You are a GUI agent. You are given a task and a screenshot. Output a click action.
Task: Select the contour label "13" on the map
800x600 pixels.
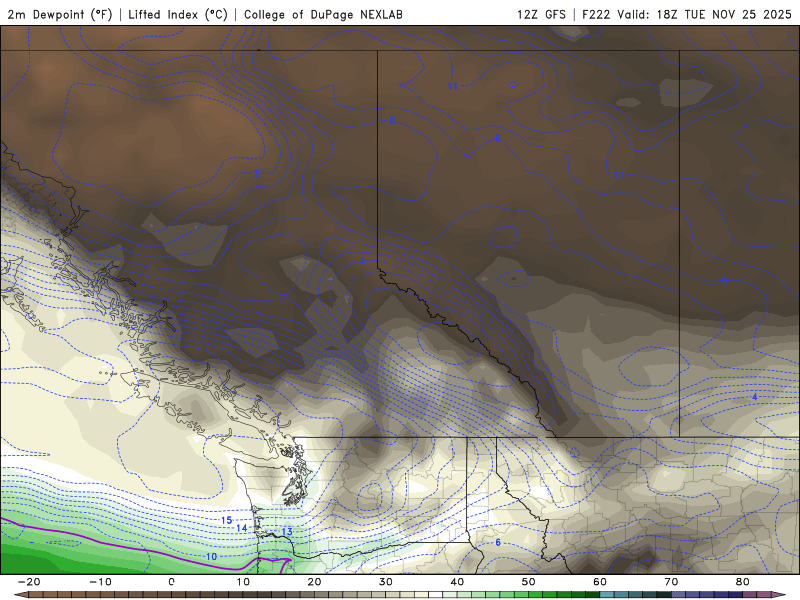point(287,532)
